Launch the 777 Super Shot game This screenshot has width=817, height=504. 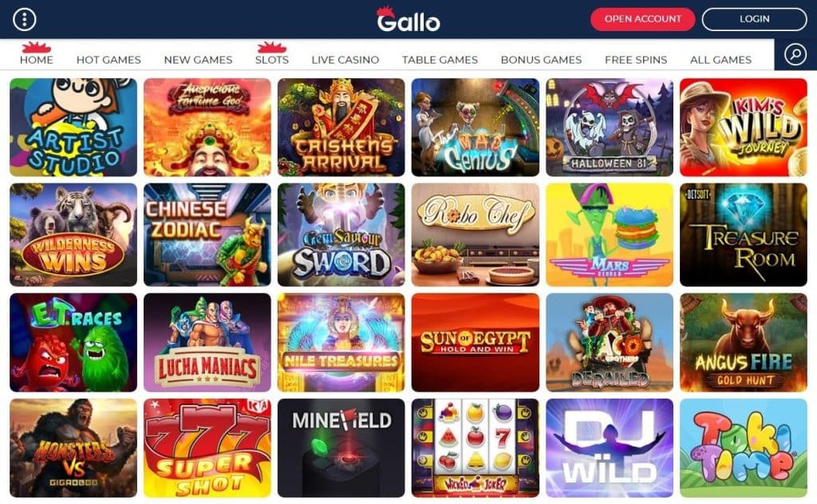coord(207,447)
